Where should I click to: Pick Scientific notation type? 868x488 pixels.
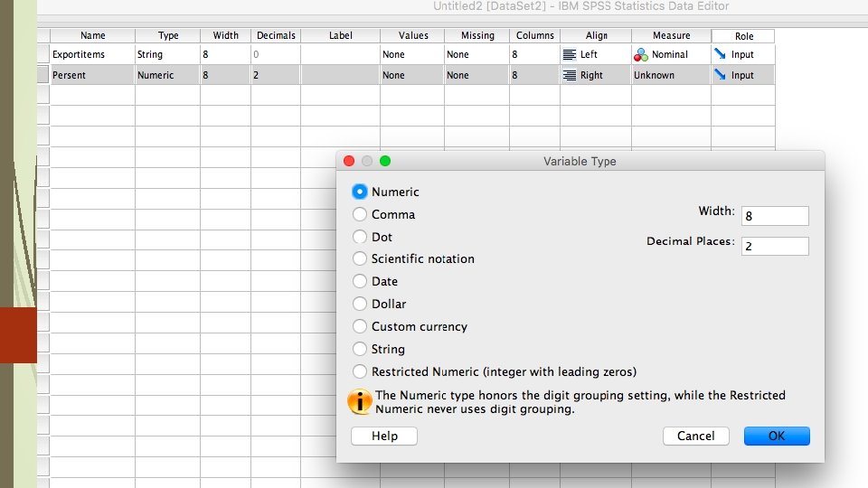tap(359, 258)
